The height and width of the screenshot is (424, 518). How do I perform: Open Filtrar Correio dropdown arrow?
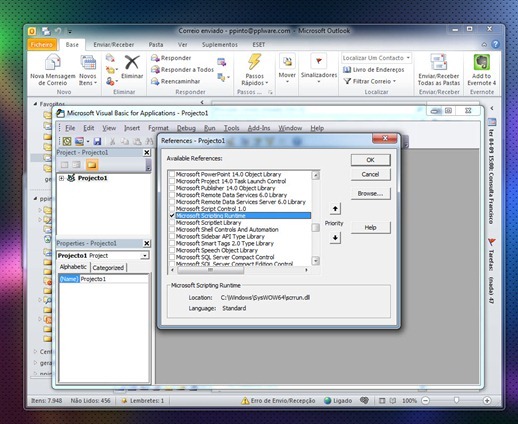pyautogui.click(x=394, y=81)
